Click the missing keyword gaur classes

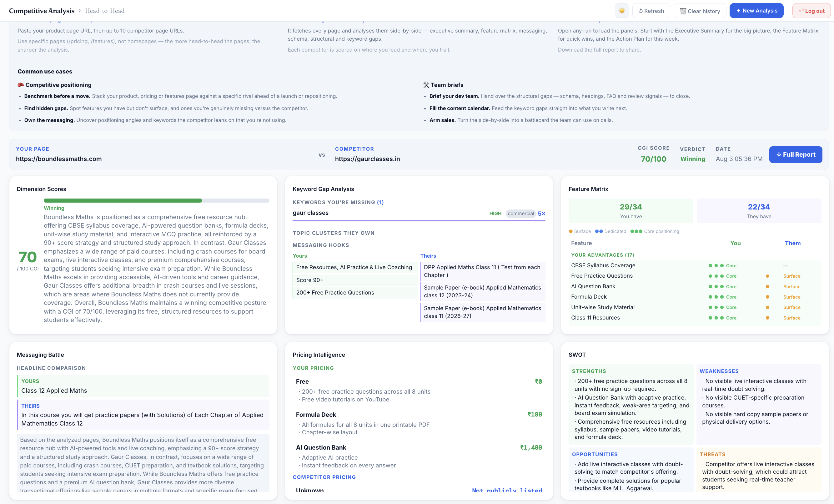click(310, 213)
